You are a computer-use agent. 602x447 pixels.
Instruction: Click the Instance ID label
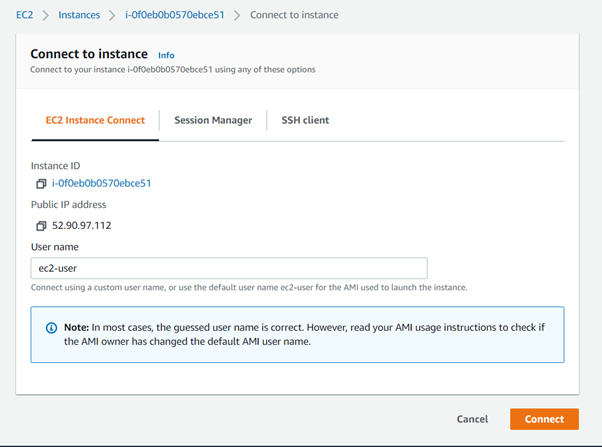coord(56,166)
